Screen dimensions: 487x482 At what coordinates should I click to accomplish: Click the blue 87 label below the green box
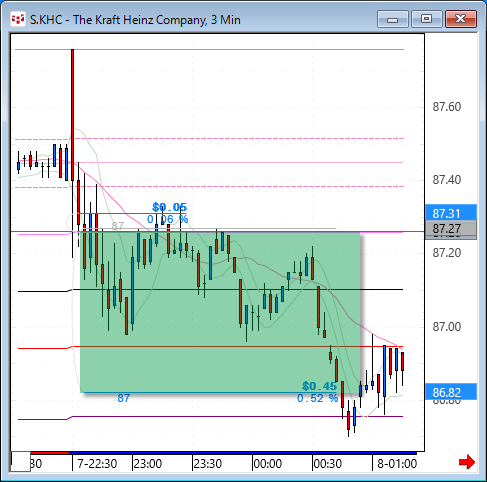[x=123, y=398]
